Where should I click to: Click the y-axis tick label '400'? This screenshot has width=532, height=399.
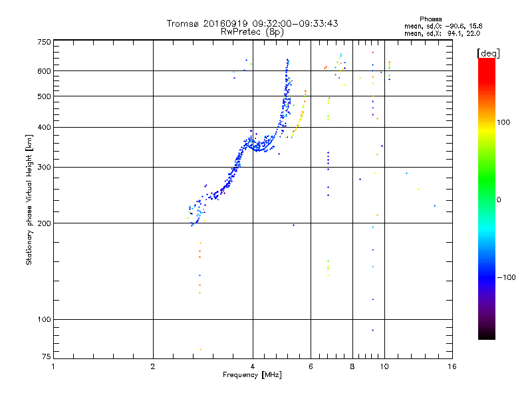44,127
